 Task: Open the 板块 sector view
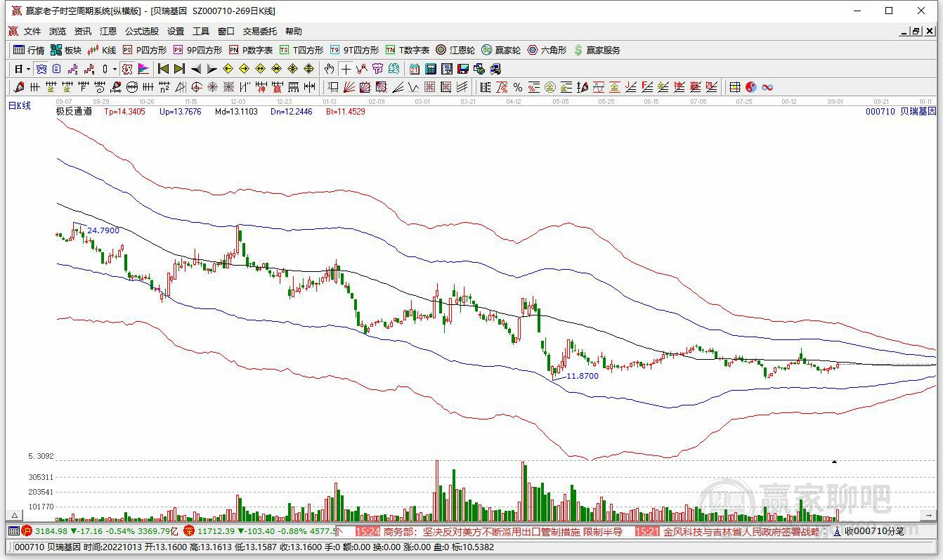point(66,50)
